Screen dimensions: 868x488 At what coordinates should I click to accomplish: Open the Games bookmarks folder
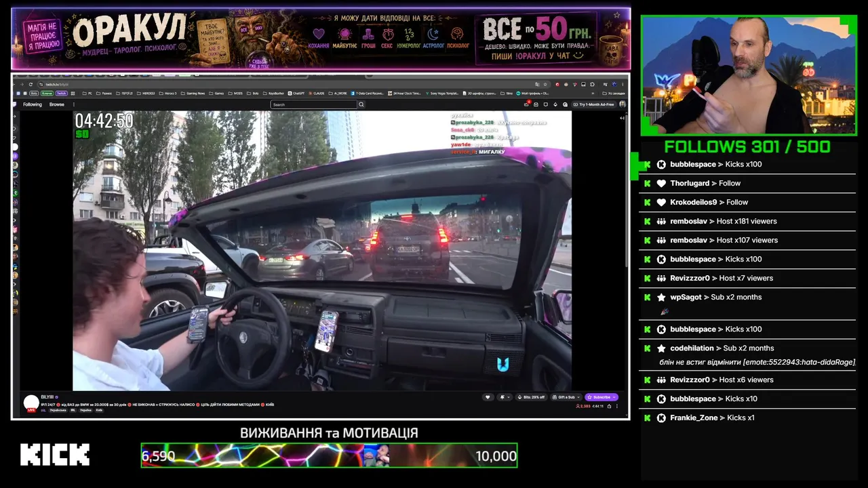click(217, 94)
